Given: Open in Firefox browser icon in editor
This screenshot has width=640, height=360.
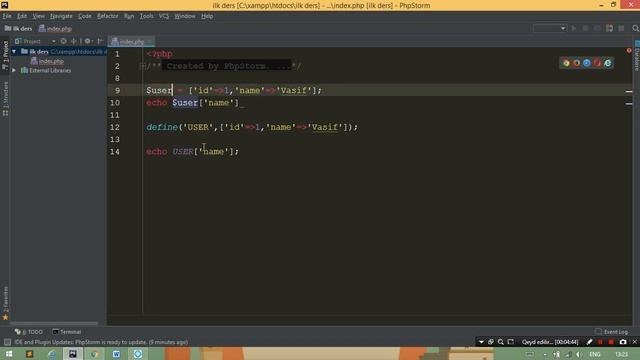Looking at the screenshot, I should tap(576, 63).
